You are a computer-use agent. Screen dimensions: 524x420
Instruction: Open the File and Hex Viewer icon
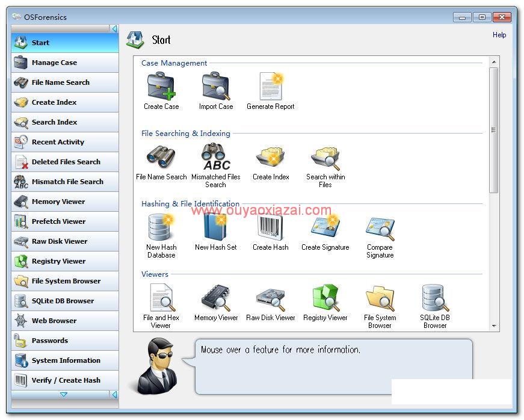coord(162,297)
